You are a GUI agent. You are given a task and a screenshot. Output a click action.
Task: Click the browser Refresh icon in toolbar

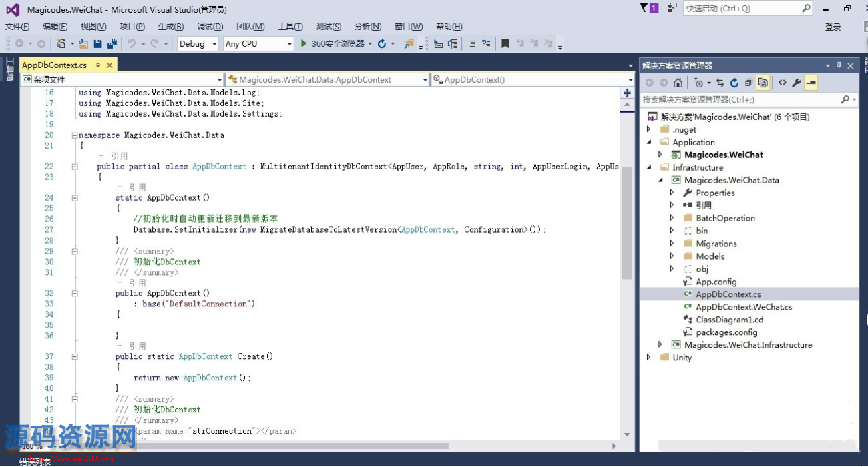(382, 44)
